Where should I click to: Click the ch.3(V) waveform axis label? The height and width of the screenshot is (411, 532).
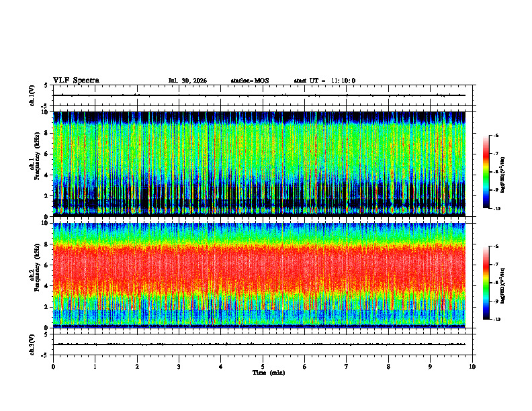point(32,345)
